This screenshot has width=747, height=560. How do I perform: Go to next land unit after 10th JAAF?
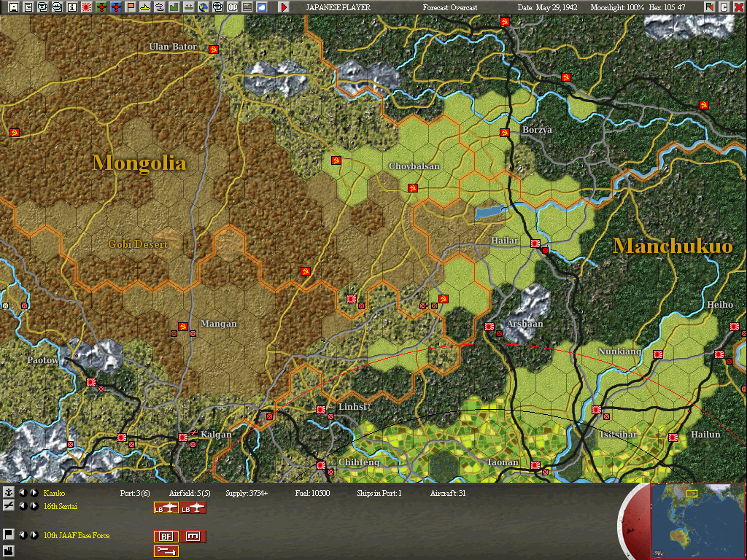click(34, 535)
